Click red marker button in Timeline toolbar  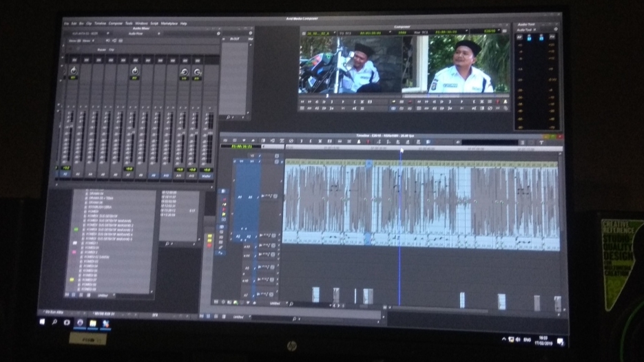tap(368, 142)
